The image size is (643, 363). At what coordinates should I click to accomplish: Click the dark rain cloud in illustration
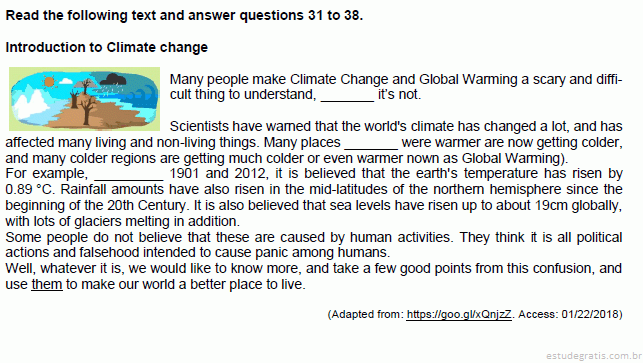pyautogui.click(x=113, y=80)
